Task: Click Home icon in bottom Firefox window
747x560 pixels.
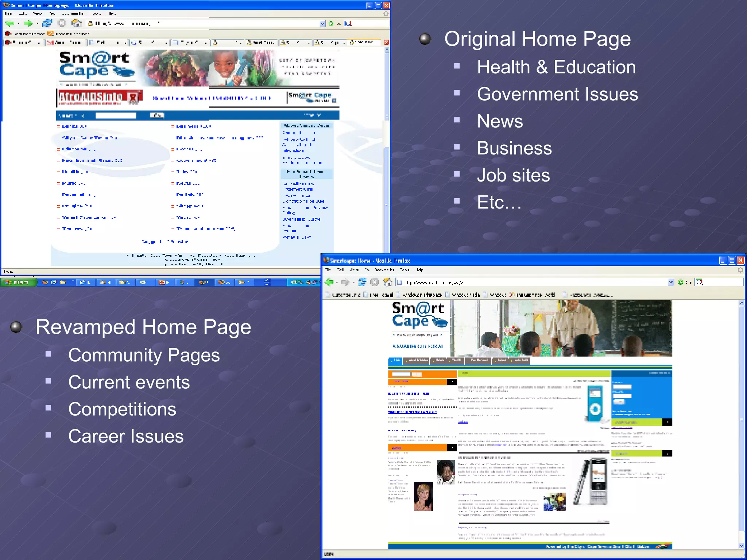Action: [388, 282]
